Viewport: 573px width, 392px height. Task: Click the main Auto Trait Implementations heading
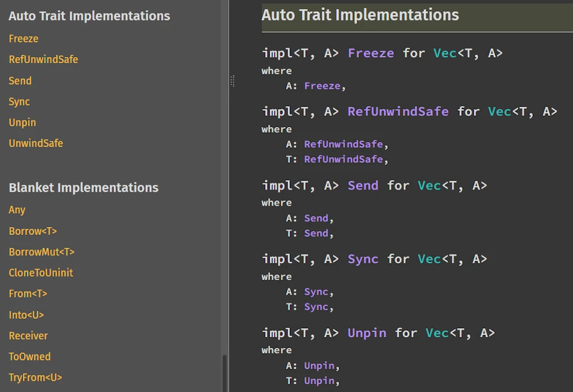coord(360,15)
